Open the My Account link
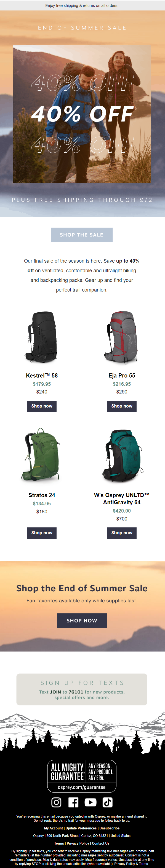 53,828
